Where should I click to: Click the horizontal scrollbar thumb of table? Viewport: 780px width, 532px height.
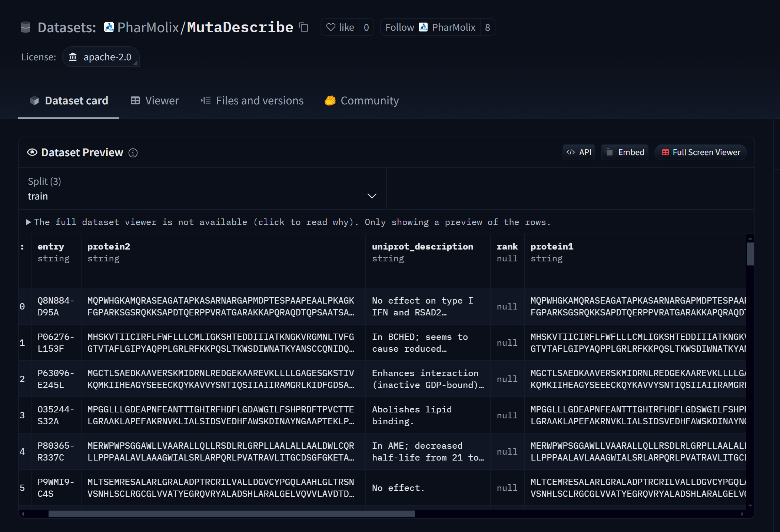pyautogui.click(x=232, y=514)
